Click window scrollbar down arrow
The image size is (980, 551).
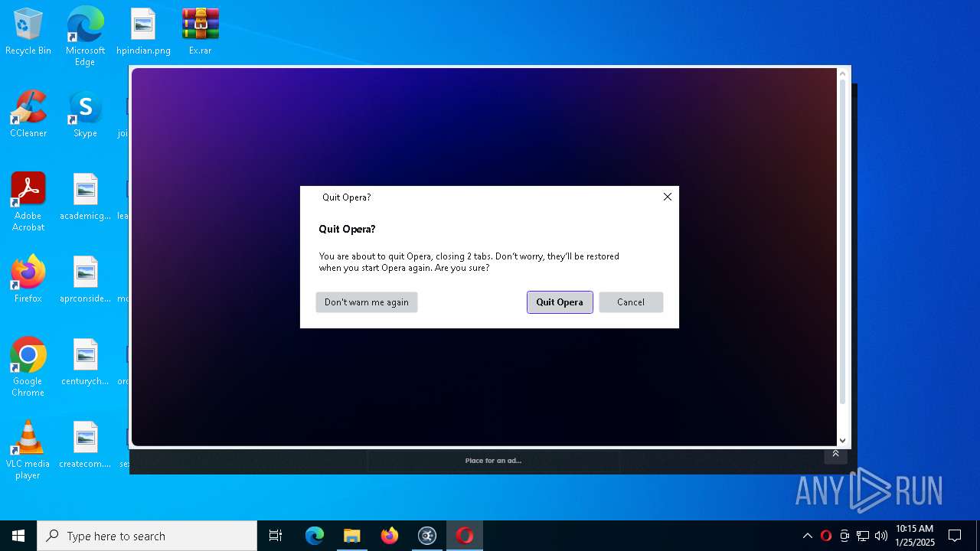[843, 440]
